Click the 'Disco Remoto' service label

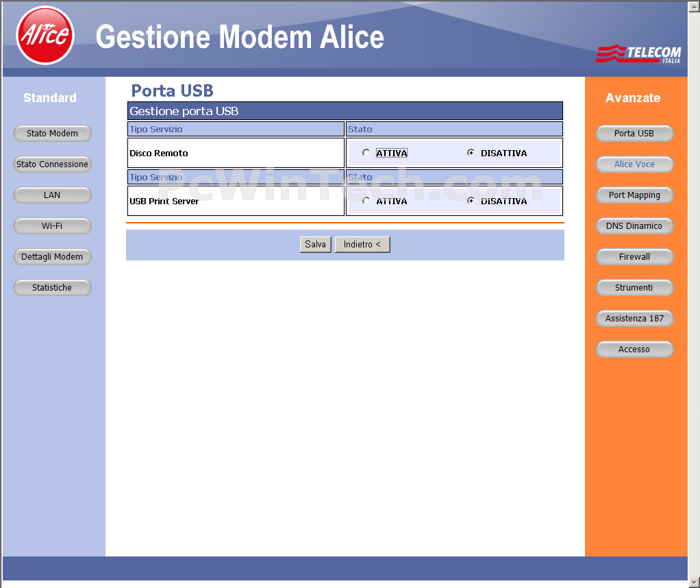click(158, 153)
